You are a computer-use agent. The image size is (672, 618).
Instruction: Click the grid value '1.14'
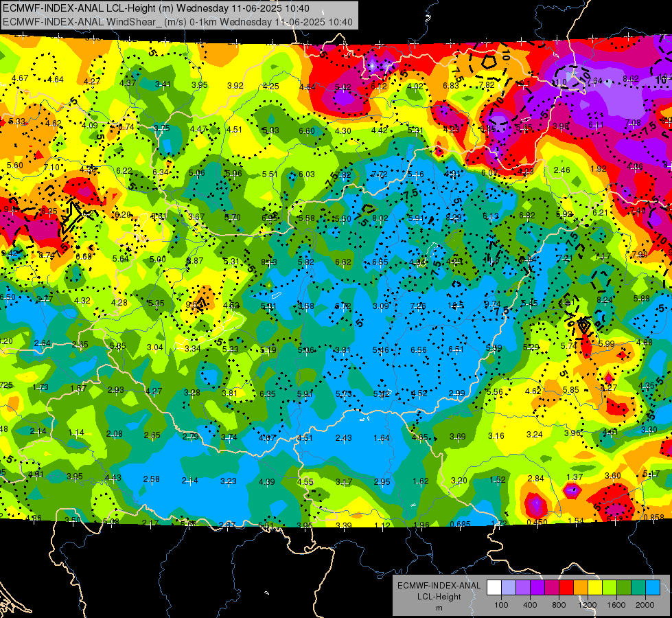(76, 433)
